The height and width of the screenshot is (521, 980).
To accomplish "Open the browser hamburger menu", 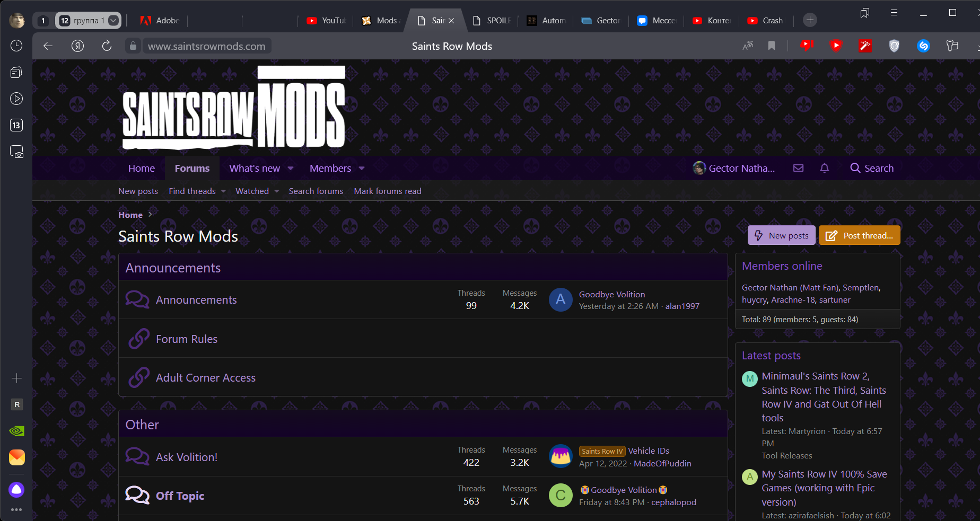I will 894,13.
